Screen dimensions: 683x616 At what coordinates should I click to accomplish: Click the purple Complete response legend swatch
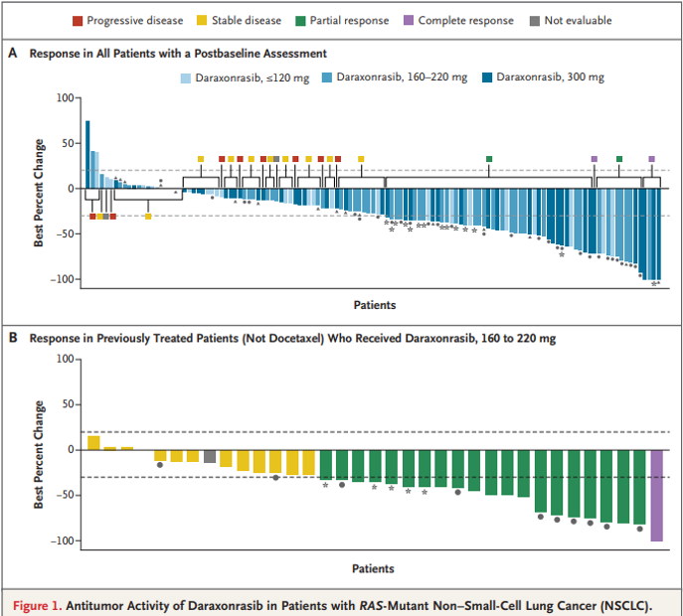click(409, 21)
